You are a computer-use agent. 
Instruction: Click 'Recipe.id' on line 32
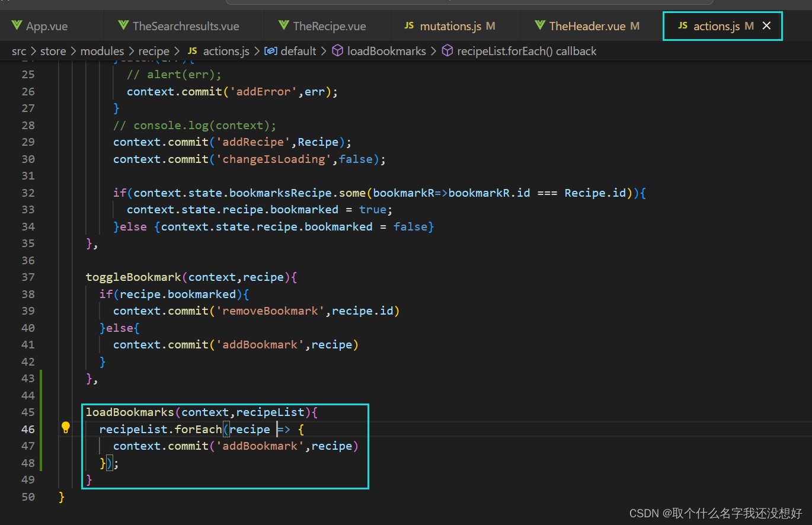pos(594,193)
